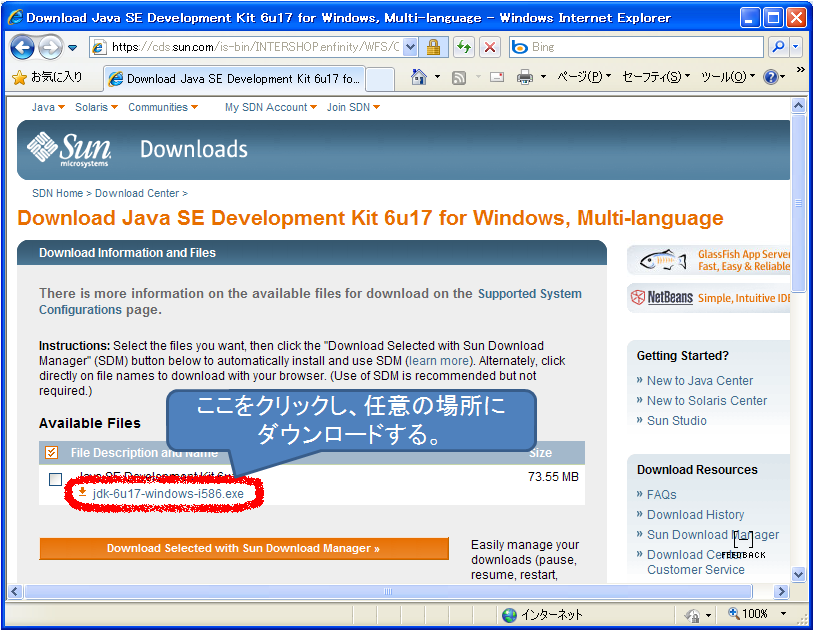The width and height of the screenshot is (814, 631).
Task: Open the FAQs link
Action: click(661, 494)
